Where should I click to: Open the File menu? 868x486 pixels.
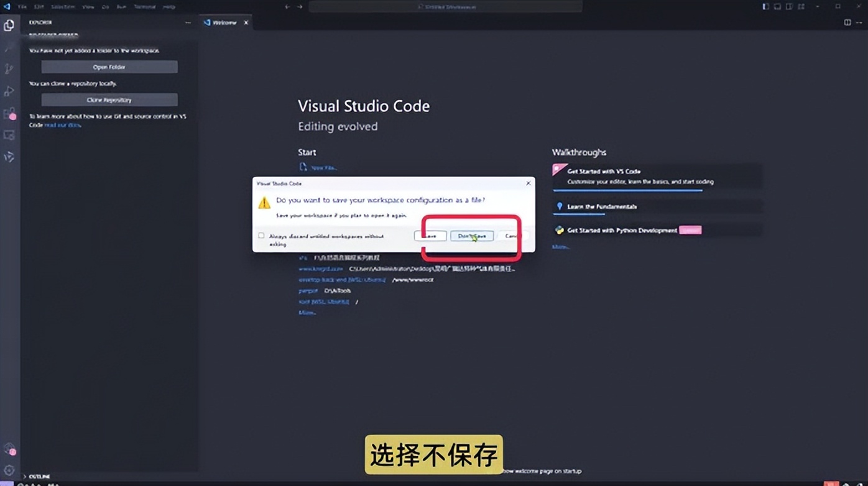pos(22,7)
